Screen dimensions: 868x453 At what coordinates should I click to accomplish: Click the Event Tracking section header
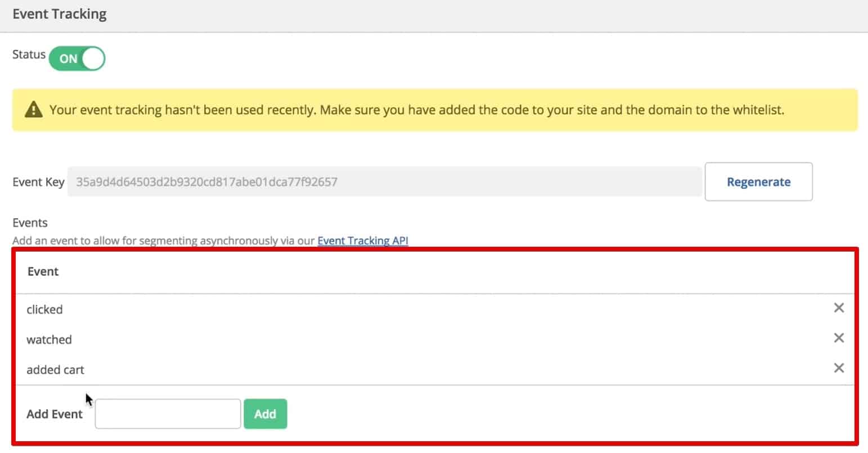point(59,13)
